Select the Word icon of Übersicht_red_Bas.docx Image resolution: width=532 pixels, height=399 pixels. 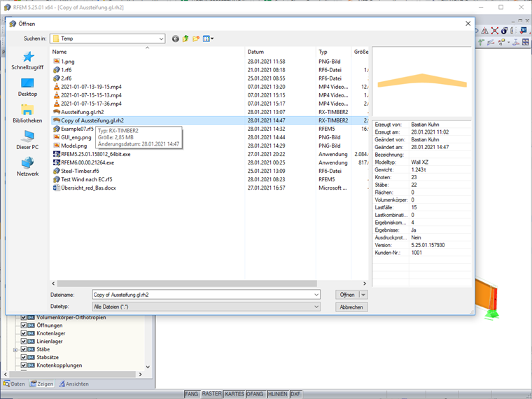point(57,188)
